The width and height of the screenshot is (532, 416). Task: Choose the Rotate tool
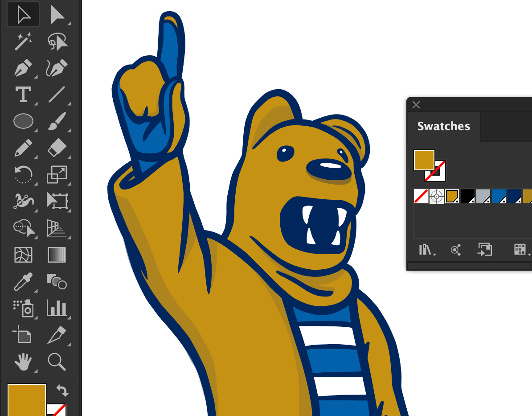(x=23, y=174)
